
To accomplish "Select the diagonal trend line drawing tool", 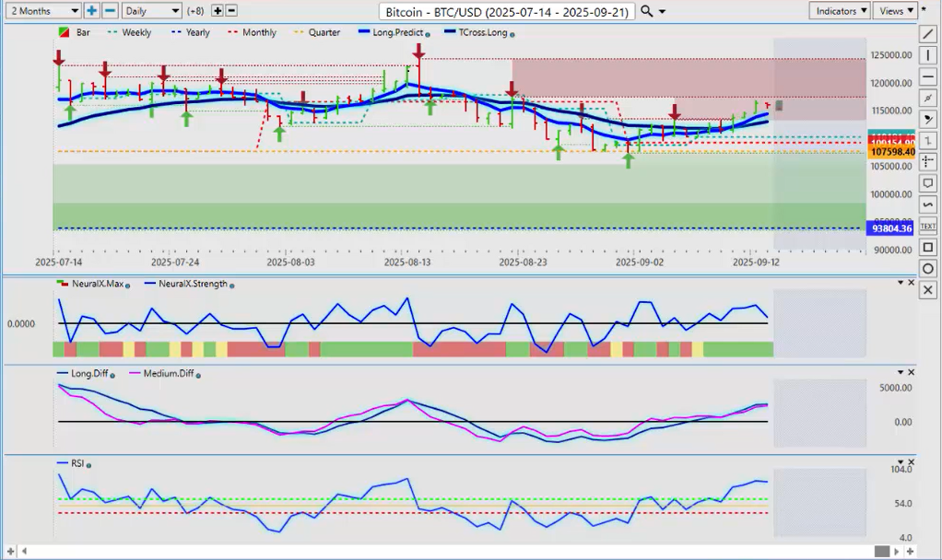I will [928, 34].
